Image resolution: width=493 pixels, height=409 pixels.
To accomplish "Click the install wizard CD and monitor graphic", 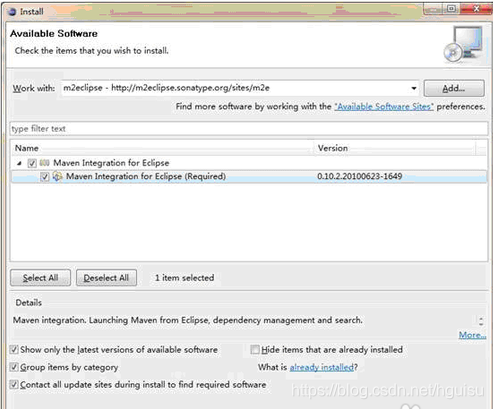I will [464, 44].
